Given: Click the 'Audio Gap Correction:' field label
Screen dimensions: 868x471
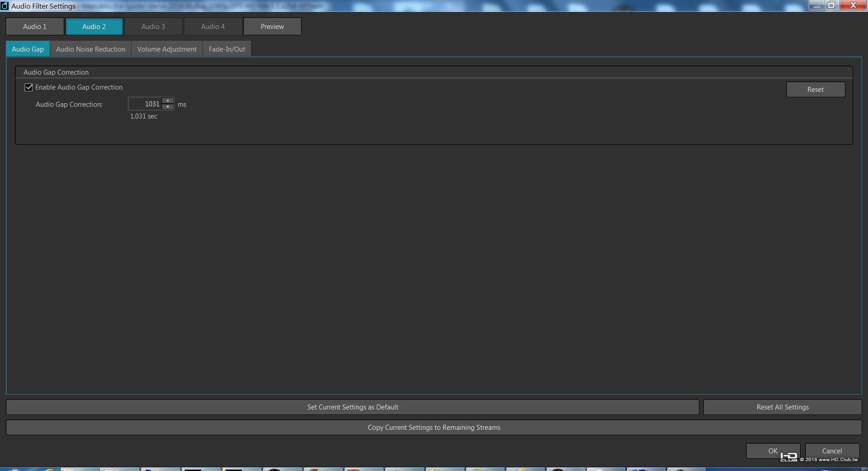Looking at the screenshot, I should pos(69,105).
